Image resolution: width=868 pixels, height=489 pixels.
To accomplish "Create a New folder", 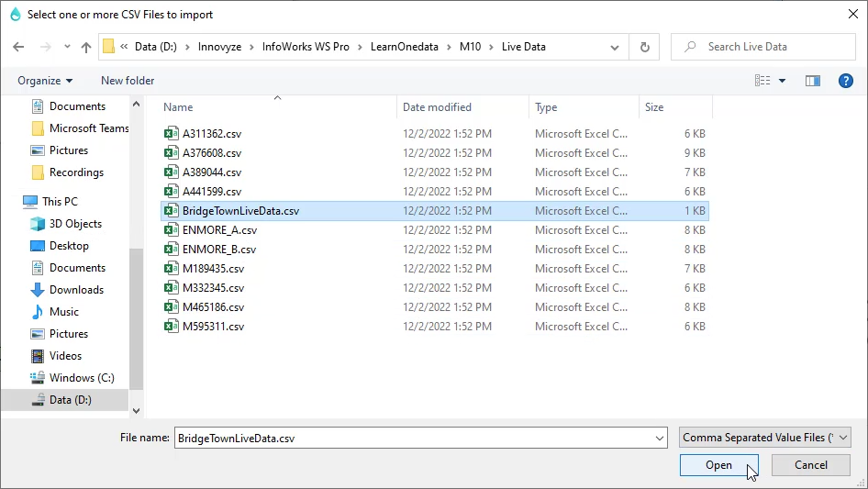I will pos(128,81).
